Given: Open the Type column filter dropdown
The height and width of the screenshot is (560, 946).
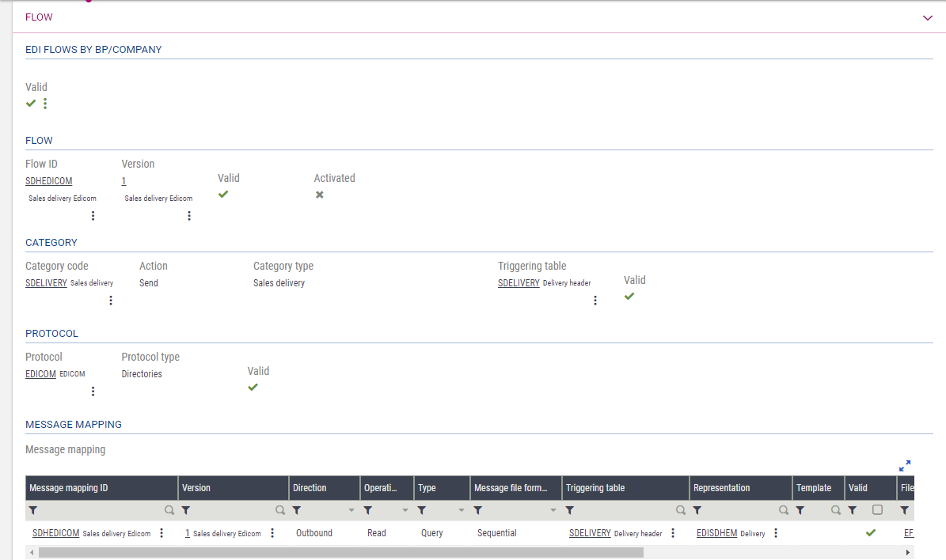Looking at the screenshot, I should tap(462, 511).
